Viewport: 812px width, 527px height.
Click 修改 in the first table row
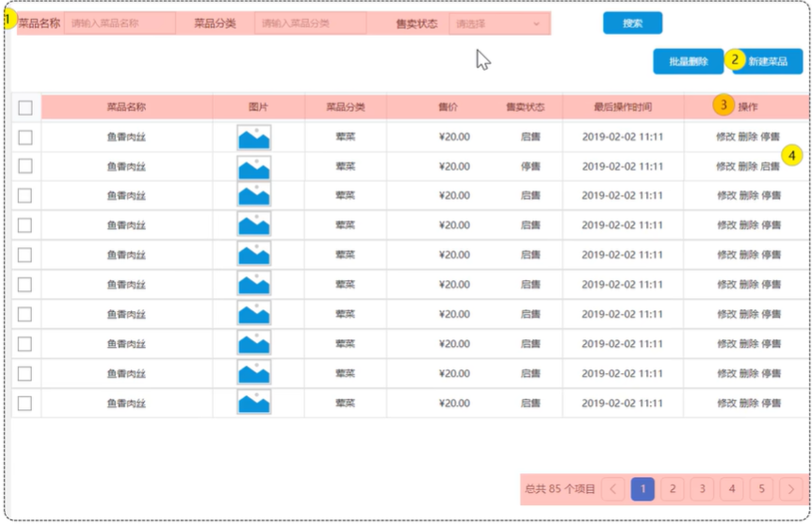[725, 138]
